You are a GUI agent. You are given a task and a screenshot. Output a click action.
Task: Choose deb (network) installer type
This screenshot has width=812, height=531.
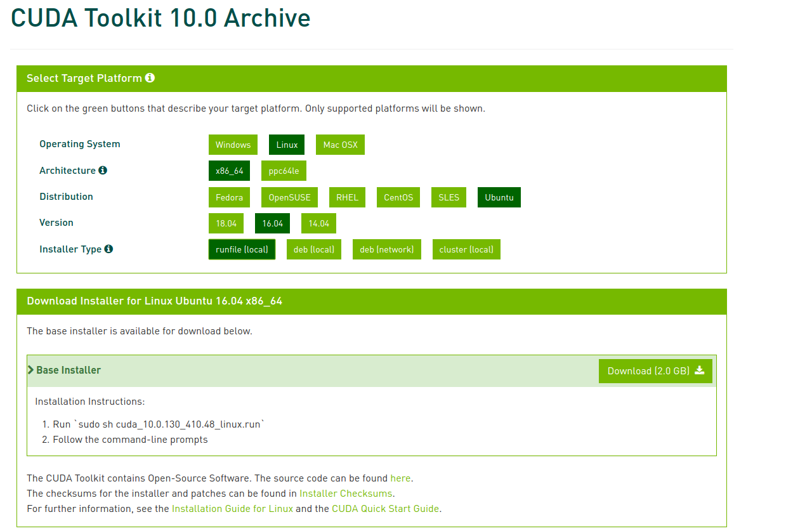click(386, 249)
